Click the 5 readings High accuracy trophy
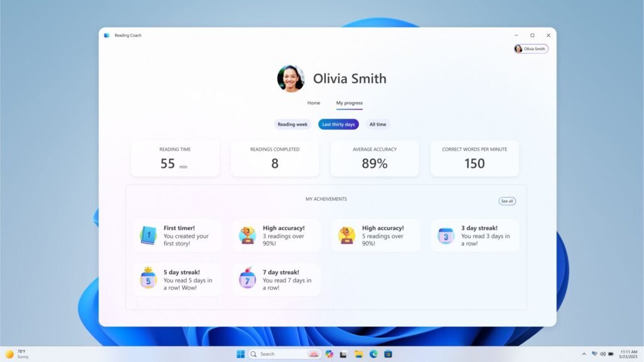The width and height of the screenshot is (644, 362). pyautogui.click(x=347, y=235)
